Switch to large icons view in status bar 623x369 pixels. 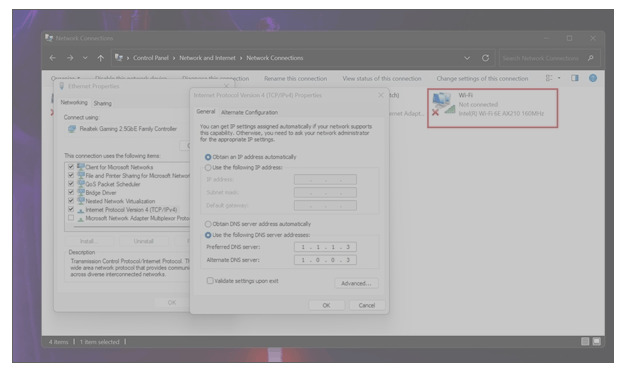click(x=597, y=342)
